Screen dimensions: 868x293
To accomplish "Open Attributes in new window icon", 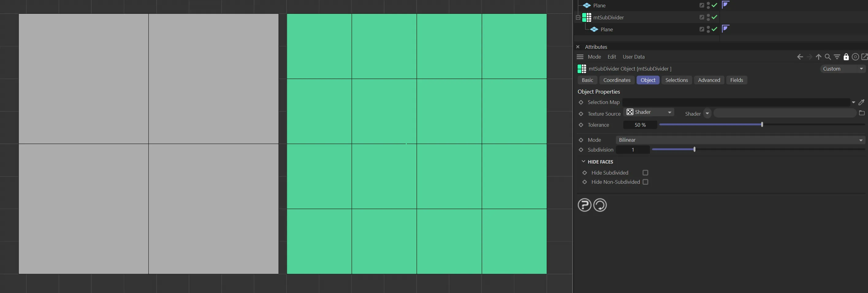I will point(864,57).
